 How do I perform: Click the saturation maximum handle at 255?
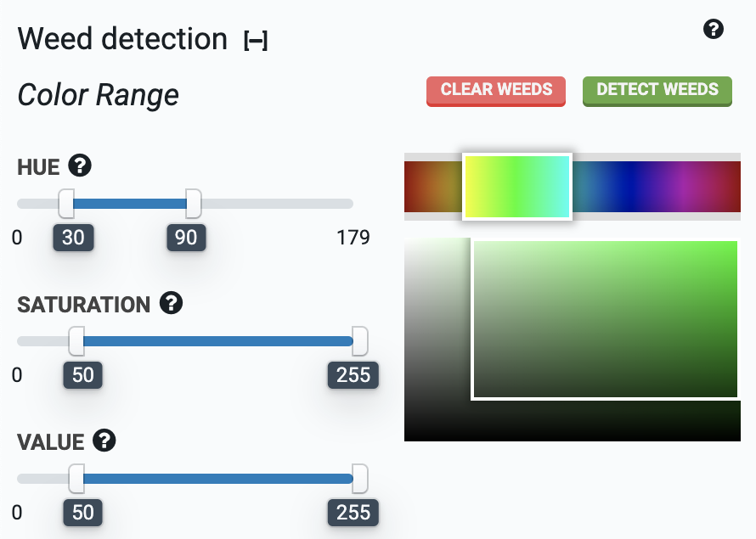pos(358,341)
